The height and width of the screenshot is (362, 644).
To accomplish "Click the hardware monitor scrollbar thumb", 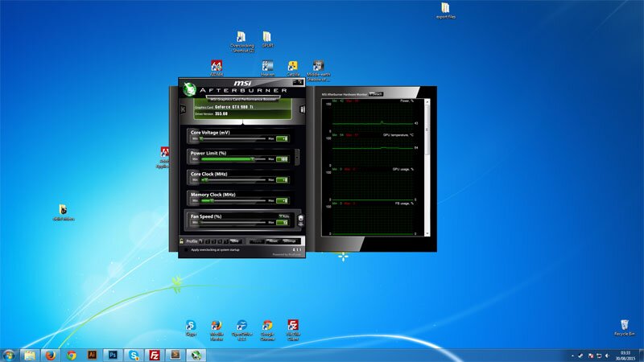I will (x=427, y=130).
